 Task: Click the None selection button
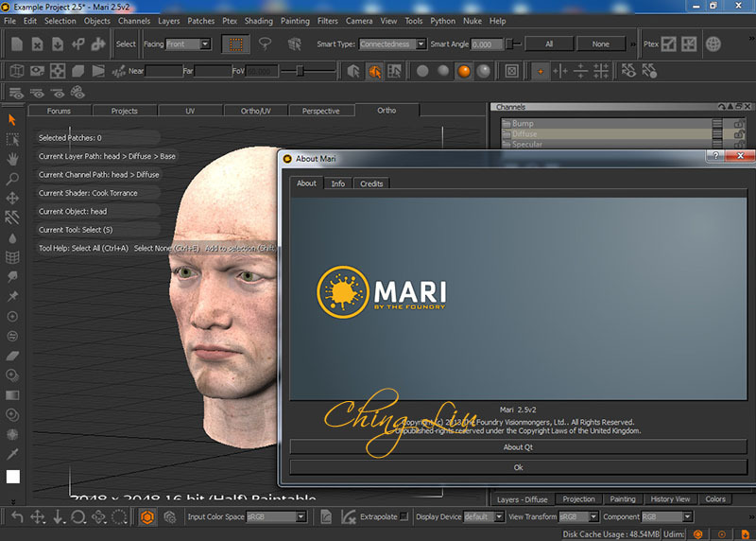point(601,44)
